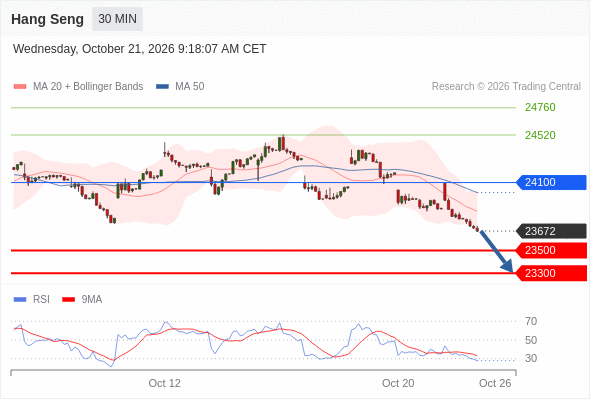
Task: Click the RSI 70 axis value
Action: point(531,321)
